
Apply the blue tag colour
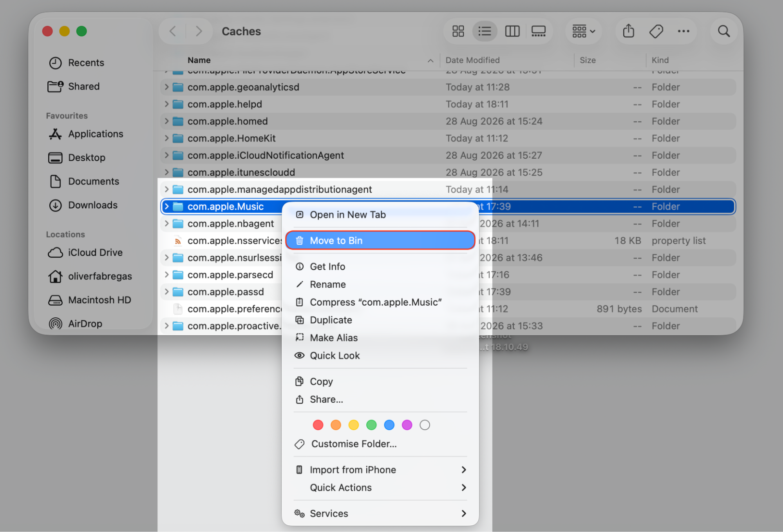(389, 425)
